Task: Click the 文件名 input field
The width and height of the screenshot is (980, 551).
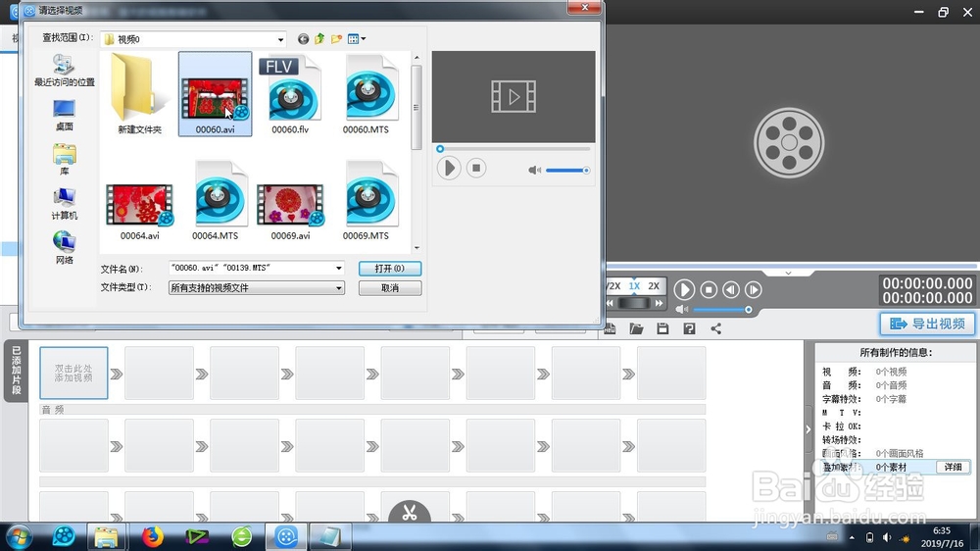Action: 251,269
